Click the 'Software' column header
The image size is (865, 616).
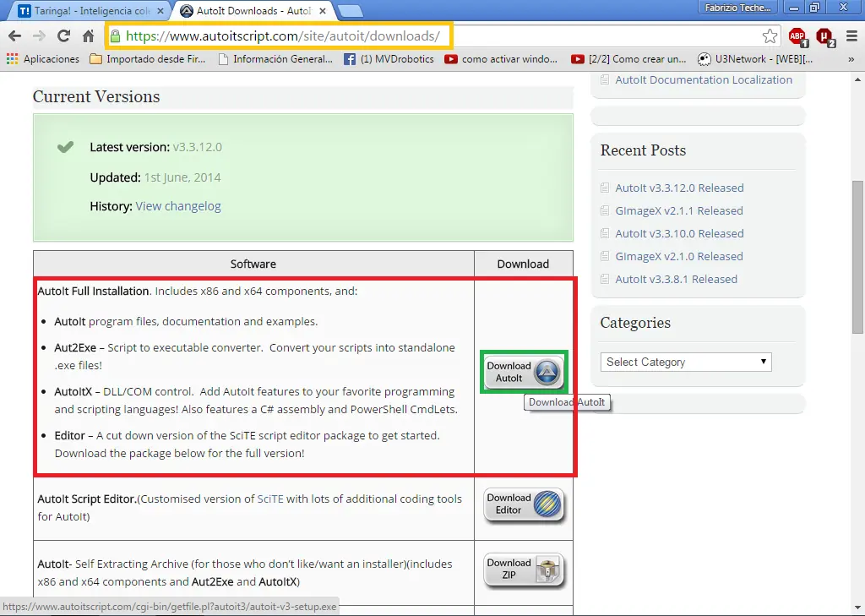click(x=253, y=264)
